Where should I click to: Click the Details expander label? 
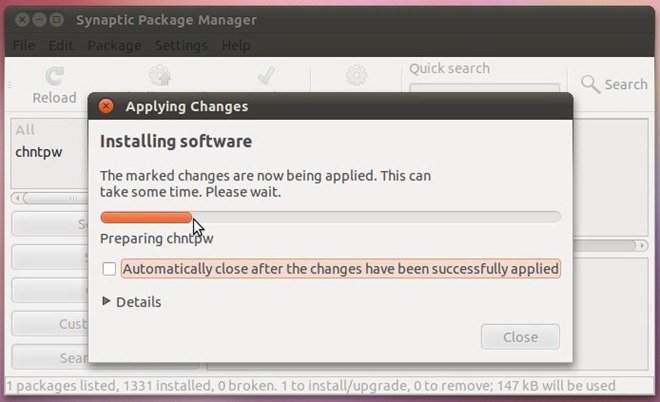pyautogui.click(x=138, y=302)
